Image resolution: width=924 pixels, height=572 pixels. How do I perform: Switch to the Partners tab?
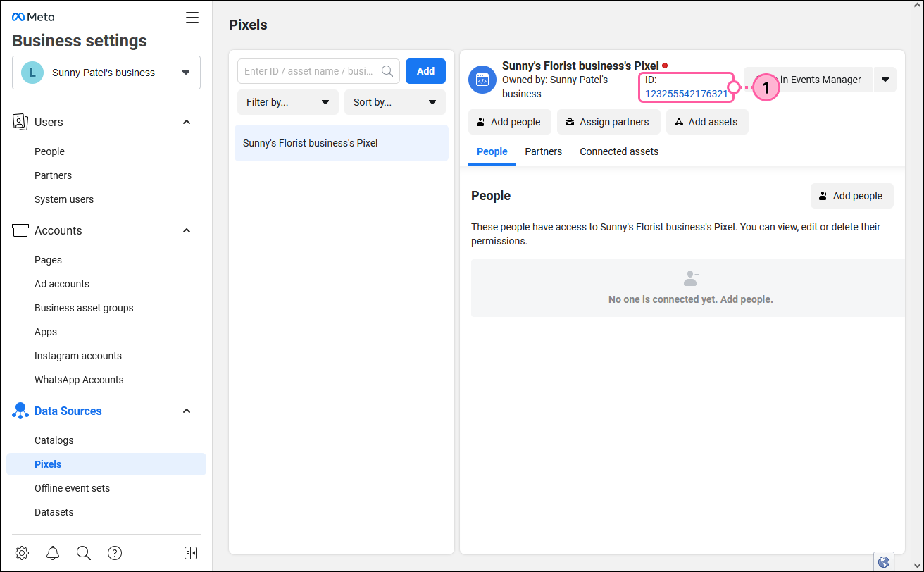pyautogui.click(x=544, y=151)
